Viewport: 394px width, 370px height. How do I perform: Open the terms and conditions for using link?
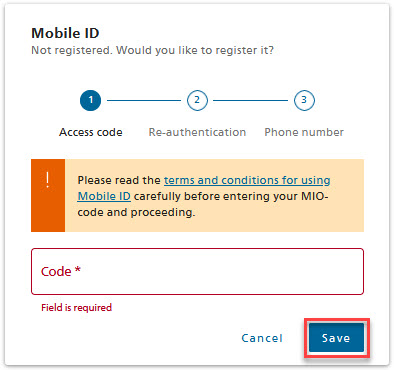247,180
